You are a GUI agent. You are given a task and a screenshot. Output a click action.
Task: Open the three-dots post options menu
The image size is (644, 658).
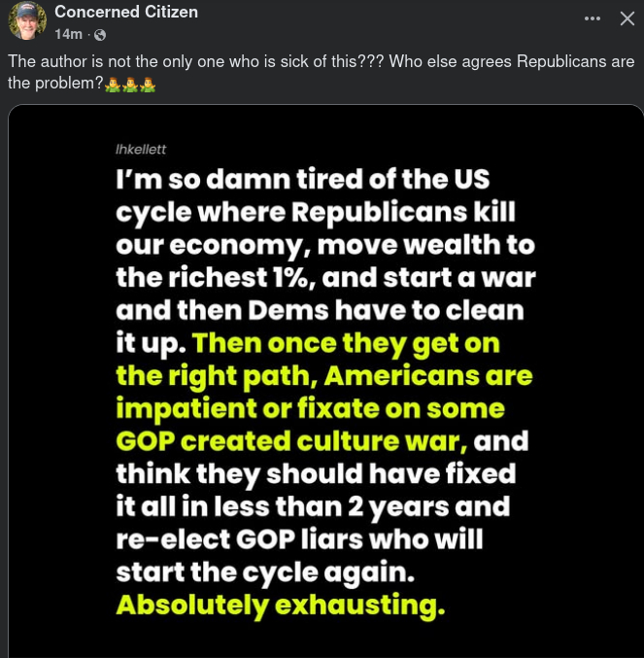coord(593,18)
